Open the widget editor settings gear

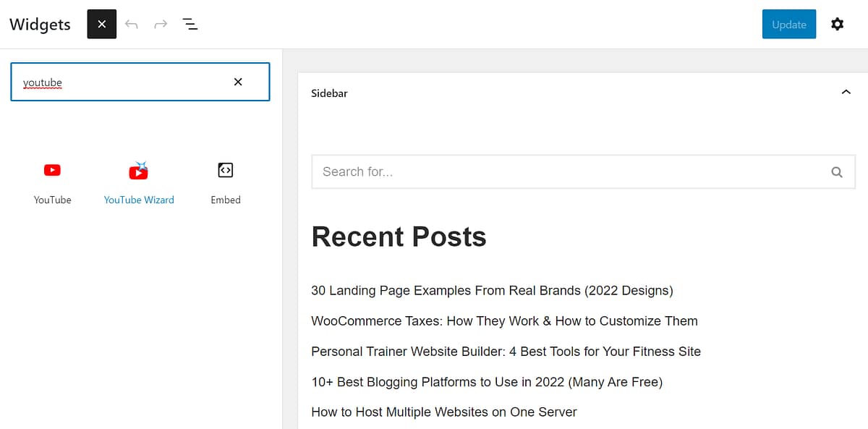(x=837, y=24)
